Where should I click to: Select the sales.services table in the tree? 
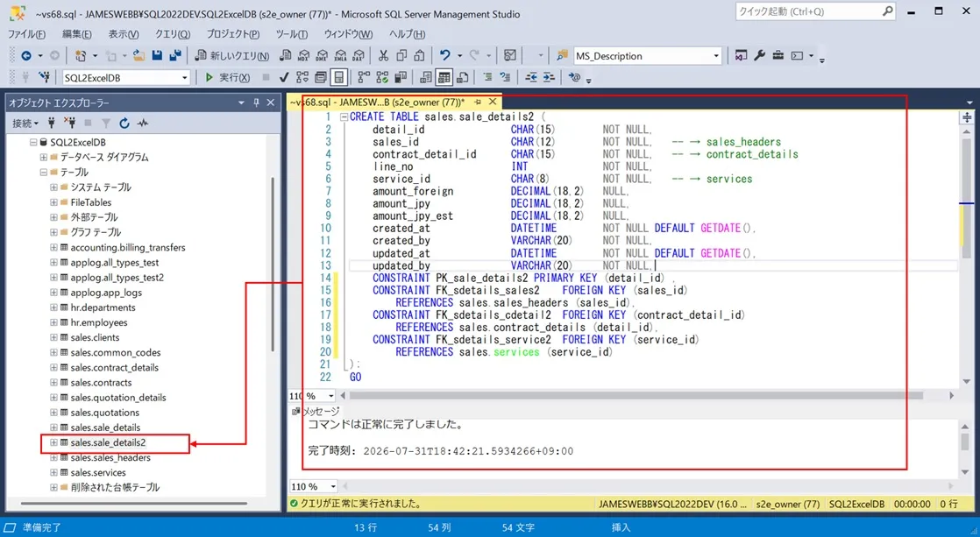[x=98, y=472]
